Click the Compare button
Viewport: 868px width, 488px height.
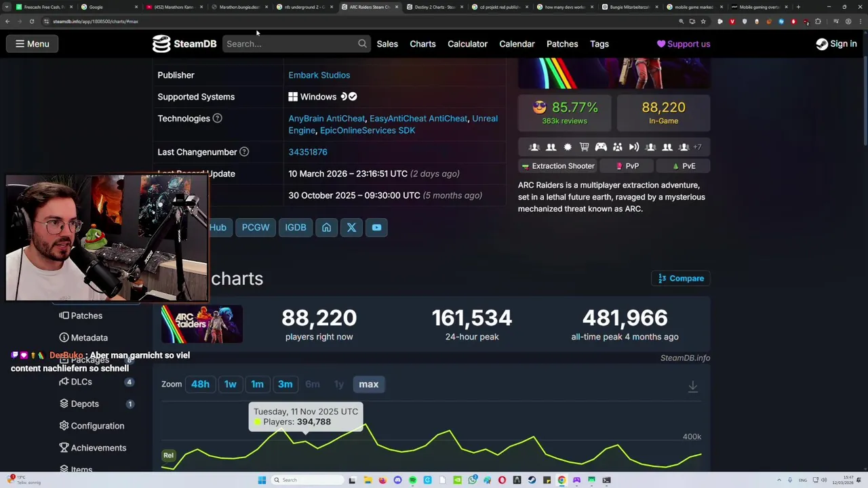pos(681,279)
